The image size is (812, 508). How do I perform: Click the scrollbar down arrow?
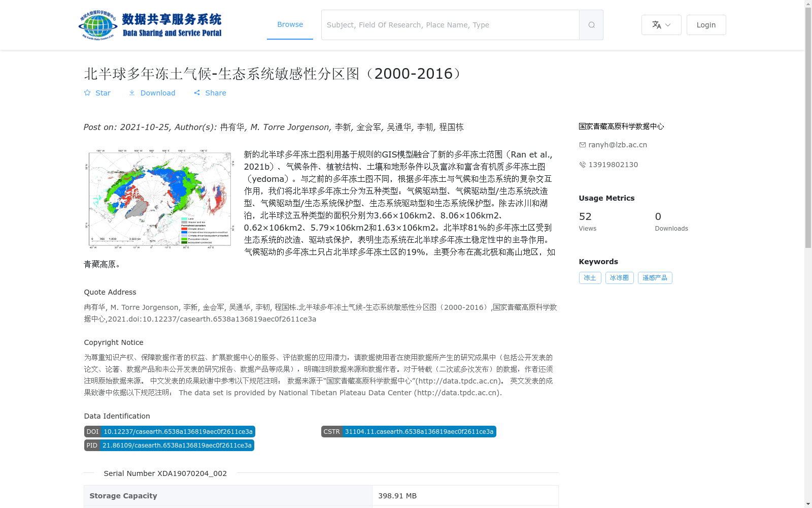point(808,504)
